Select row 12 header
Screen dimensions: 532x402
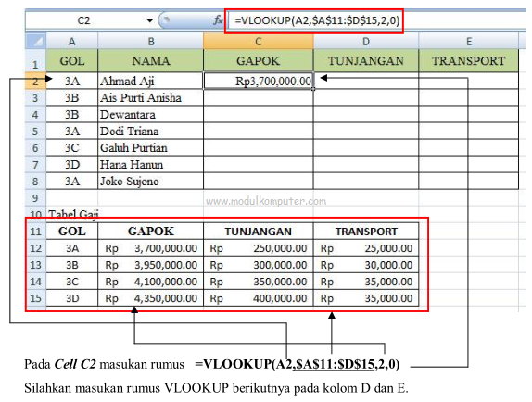click(35, 248)
